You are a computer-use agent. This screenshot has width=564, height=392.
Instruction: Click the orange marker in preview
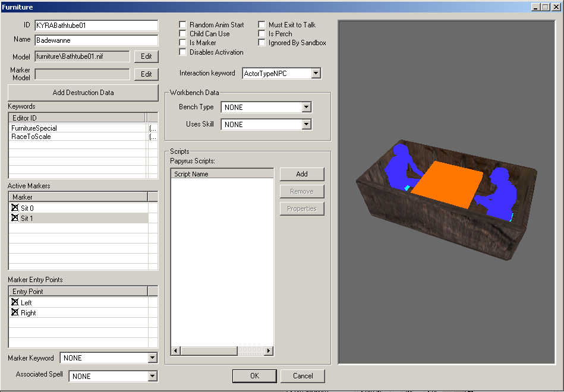tap(448, 184)
